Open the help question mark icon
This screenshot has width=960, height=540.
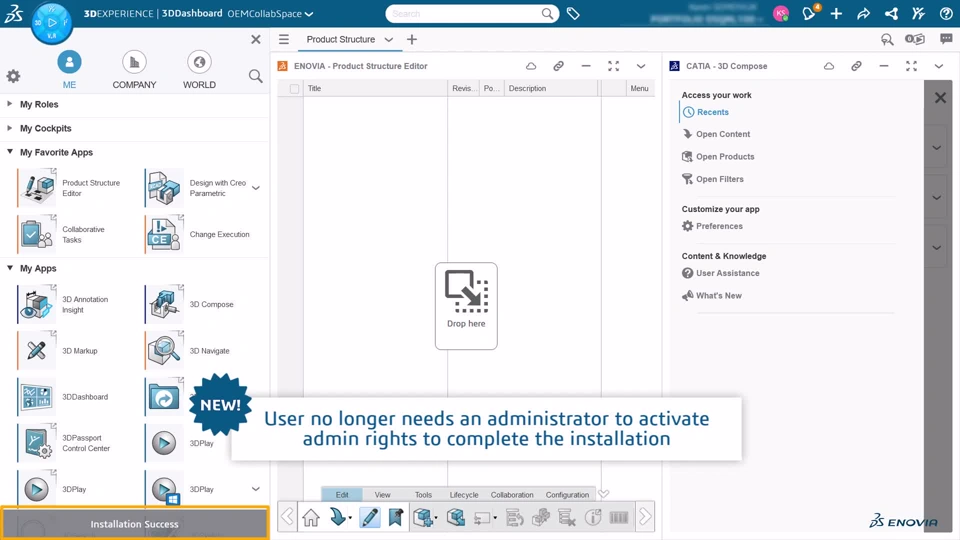(x=946, y=13)
